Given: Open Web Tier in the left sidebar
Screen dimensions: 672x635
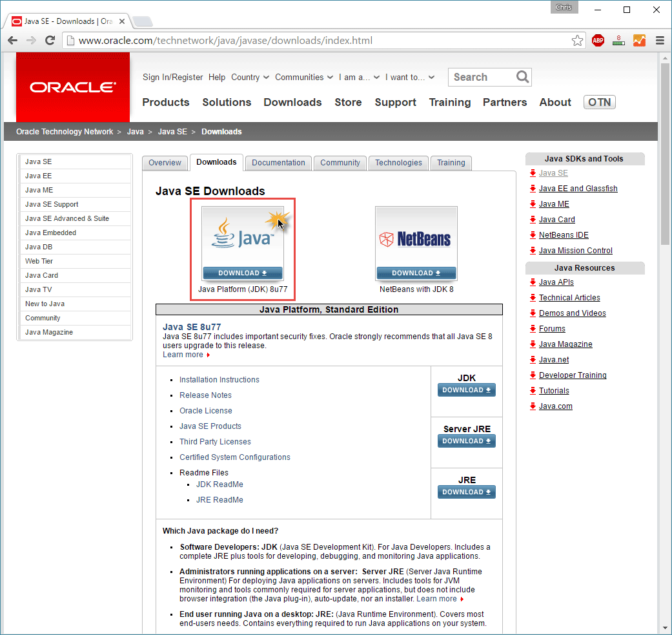Looking at the screenshot, I should click(x=75, y=261).
